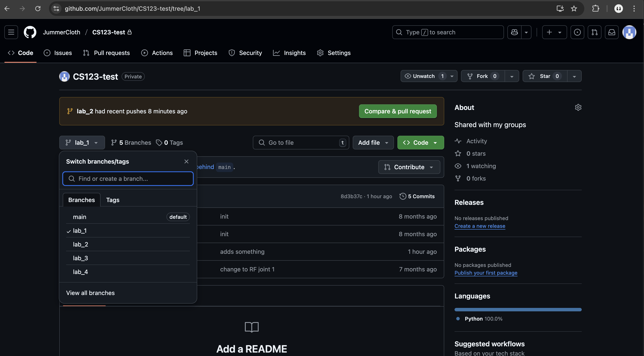Bookmark this page with star icon

(574, 9)
